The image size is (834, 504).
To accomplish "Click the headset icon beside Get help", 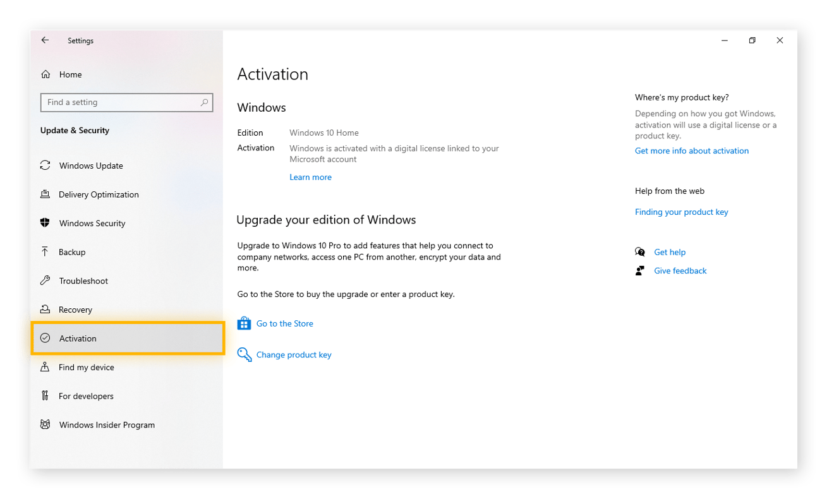I will tap(640, 251).
